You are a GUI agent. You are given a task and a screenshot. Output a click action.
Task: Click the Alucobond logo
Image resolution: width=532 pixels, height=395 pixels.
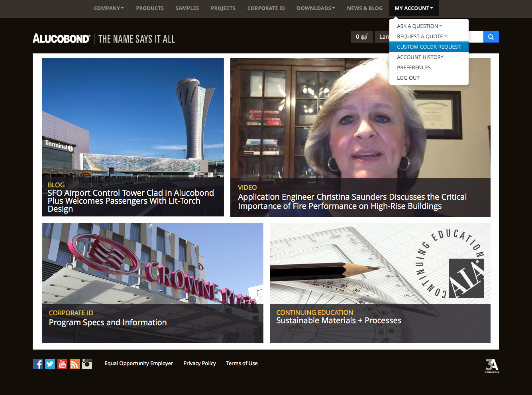[61, 39]
